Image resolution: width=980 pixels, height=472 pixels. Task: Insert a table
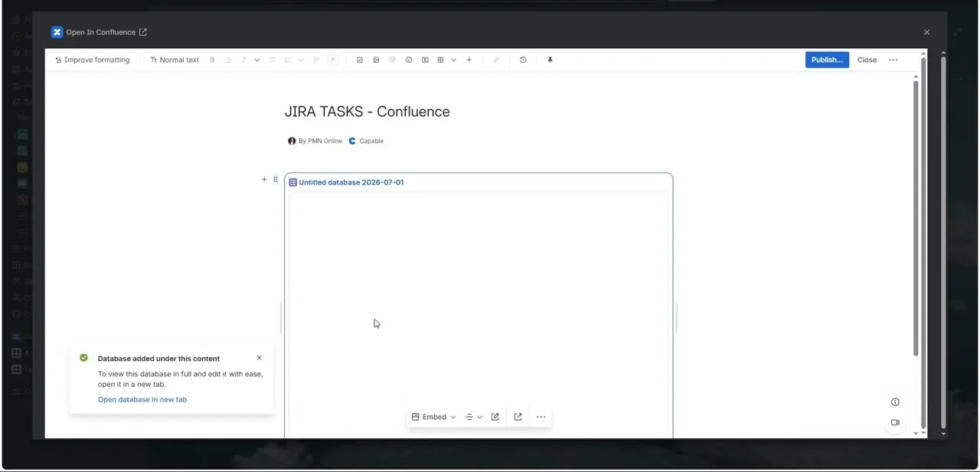pos(440,60)
